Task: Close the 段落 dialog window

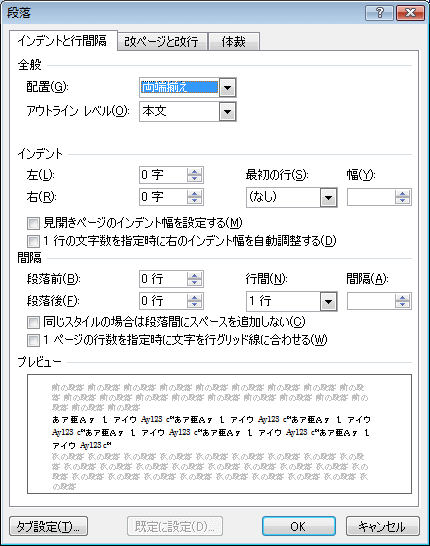Action: pyautogui.click(x=411, y=13)
